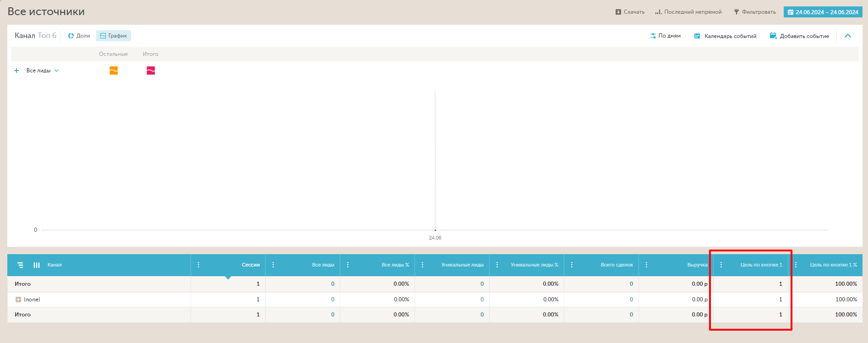This screenshot has width=868, height=343.
Task: Click the Цель по кнопке 1 % value in the (none) row
Action: pyautogui.click(x=846, y=299)
